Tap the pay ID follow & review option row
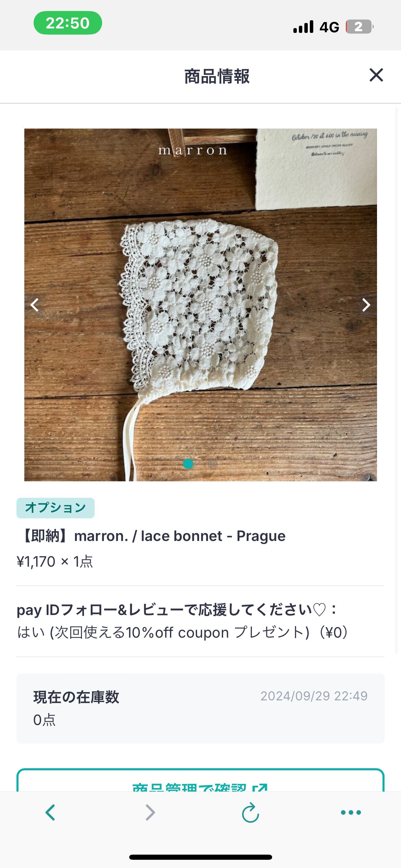Viewport: 401px width, 868px height. point(182,621)
